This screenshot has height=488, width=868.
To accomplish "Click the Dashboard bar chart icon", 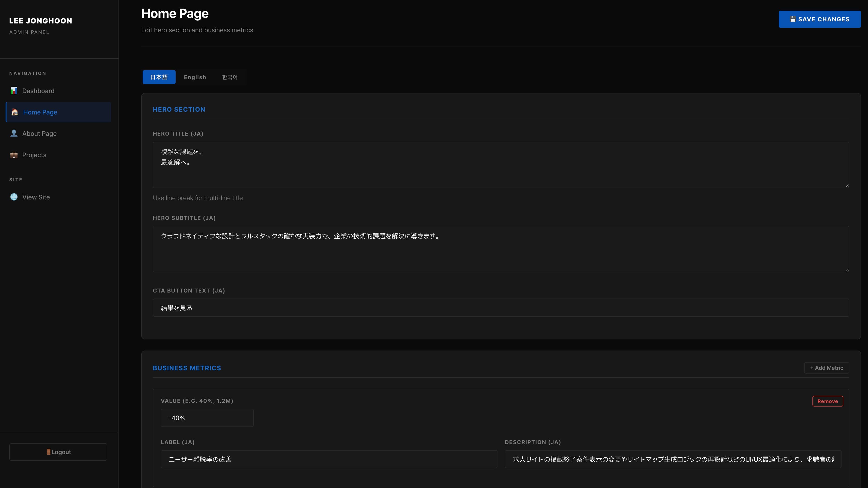I will click(x=14, y=91).
